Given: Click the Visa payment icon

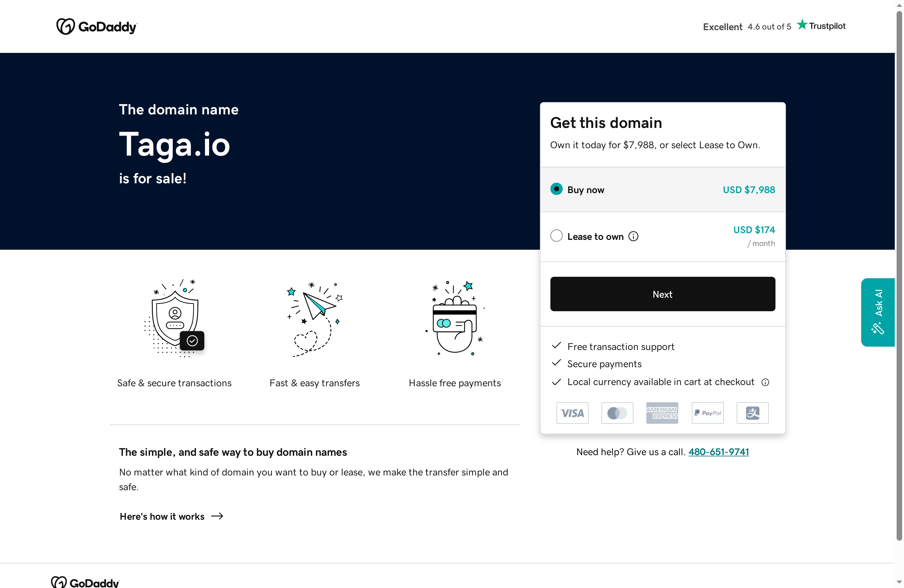Looking at the screenshot, I should (x=572, y=413).
